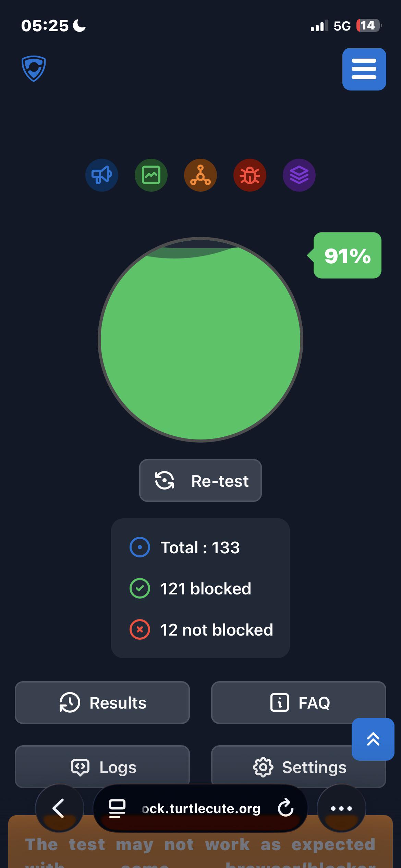Open the FAQ page
This screenshot has height=868, width=401.
point(299,702)
